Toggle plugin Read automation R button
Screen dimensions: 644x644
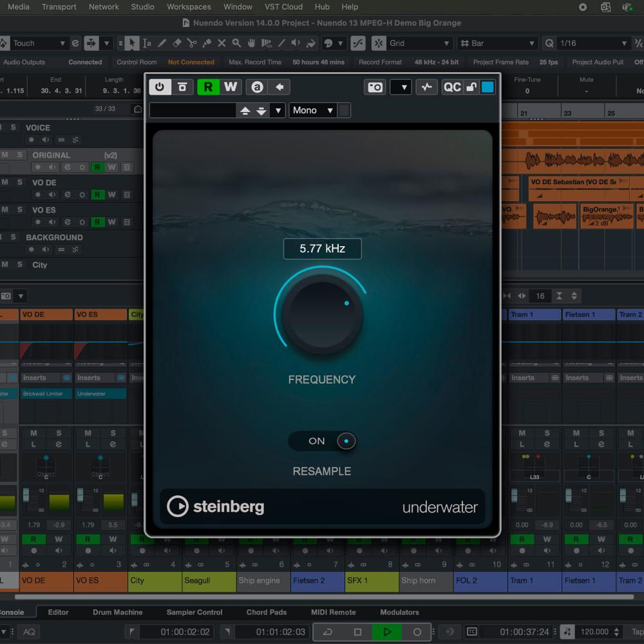[x=208, y=87]
